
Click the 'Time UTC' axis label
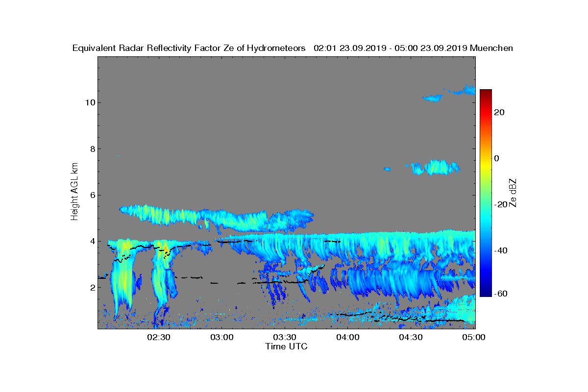tap(287, 347)
